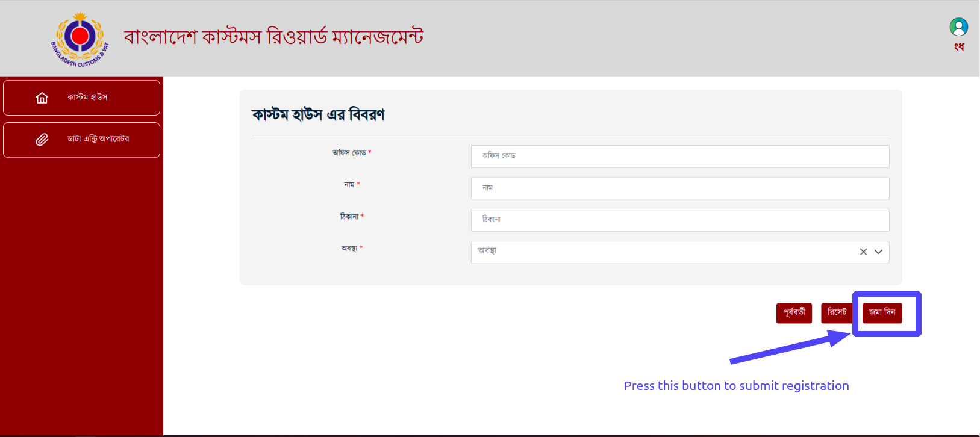The image size is (980, 437).
Task: Open the user profile avatar icon
Action: 958,27
